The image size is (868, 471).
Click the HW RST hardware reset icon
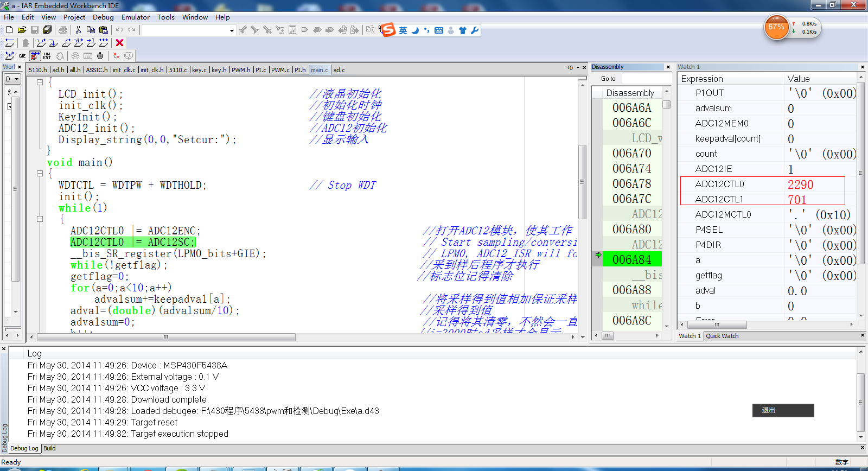(x=47, y=56)
